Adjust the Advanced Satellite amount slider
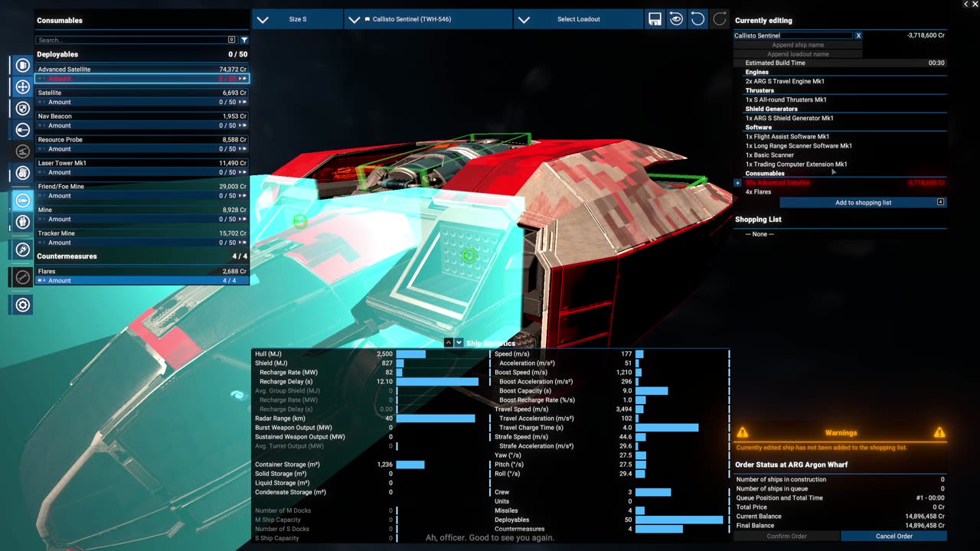Image resolution: width=980 pixels, height=551 pixels. click(x=142, y=79)
